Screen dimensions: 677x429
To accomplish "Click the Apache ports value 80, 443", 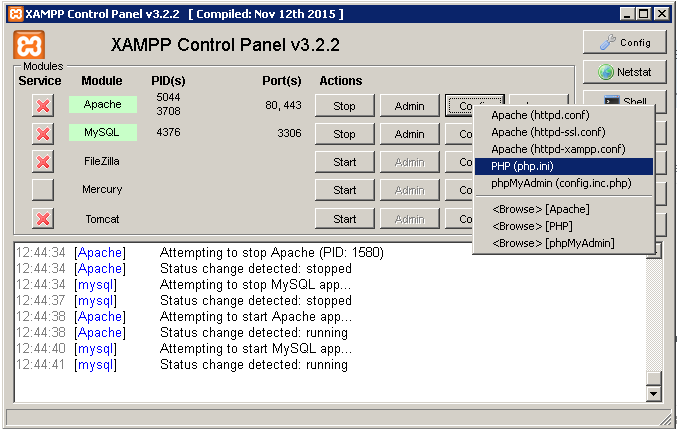I will click(283, 105).
